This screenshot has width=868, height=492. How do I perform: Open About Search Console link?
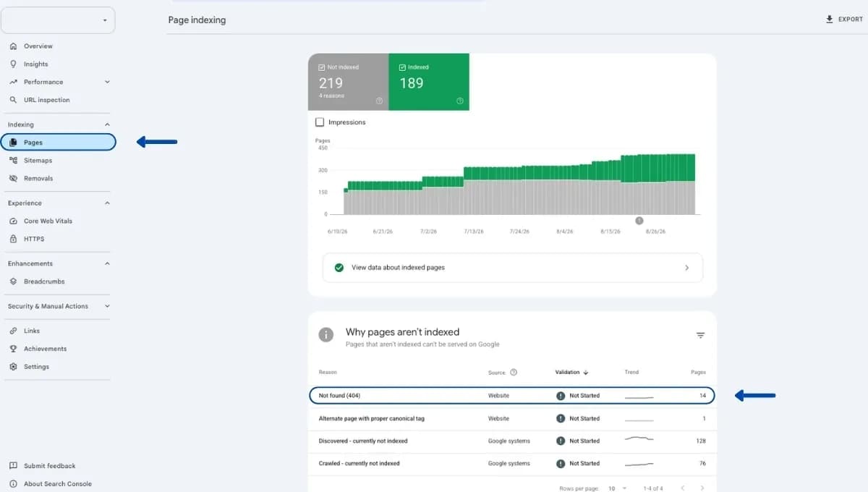pyautogui.click(x=58, y=484)
